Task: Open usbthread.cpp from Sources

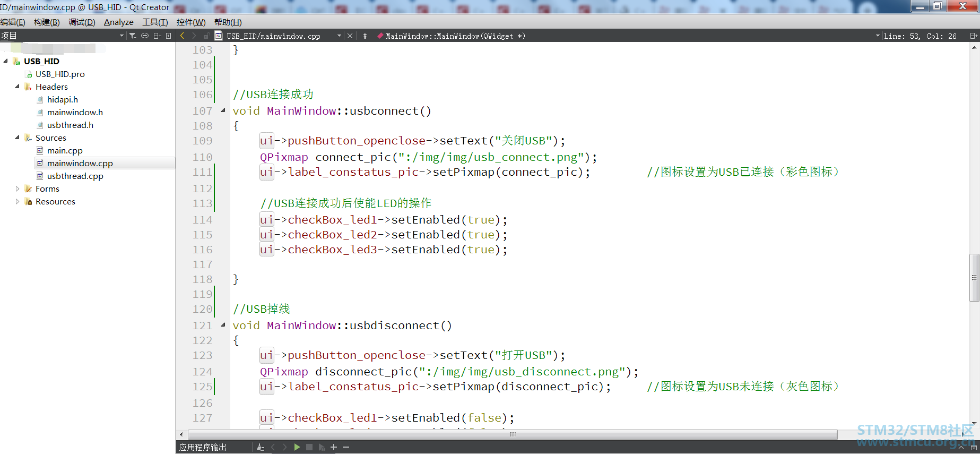Action: (75, 176)
